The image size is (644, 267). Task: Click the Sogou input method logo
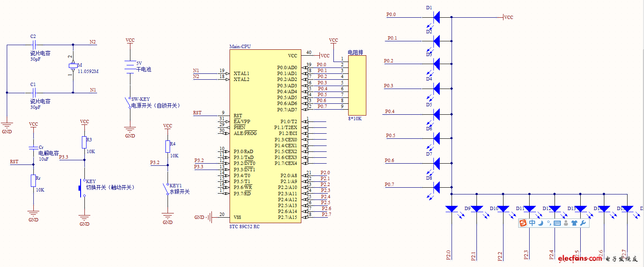point(523,223)
